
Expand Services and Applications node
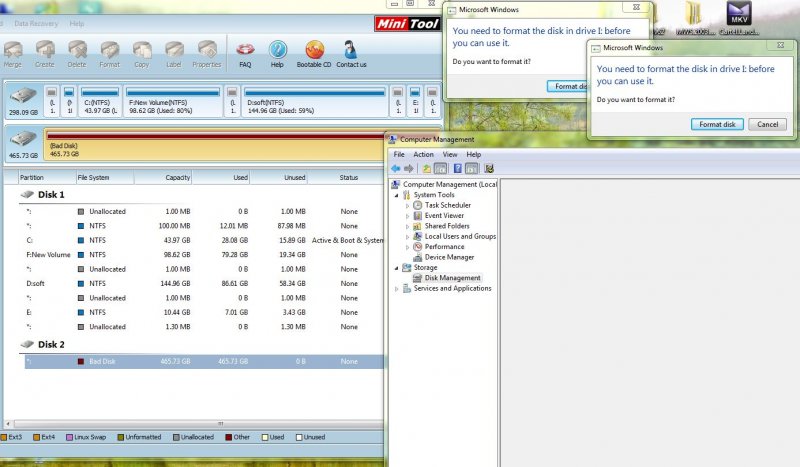coord(396,289)
